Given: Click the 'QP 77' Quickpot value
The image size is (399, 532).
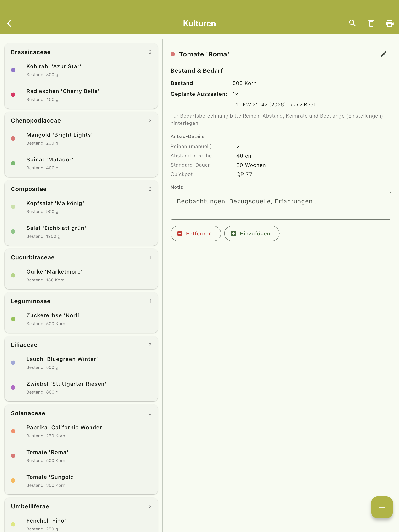Looking at the screenshot, I should pos(244,174).
